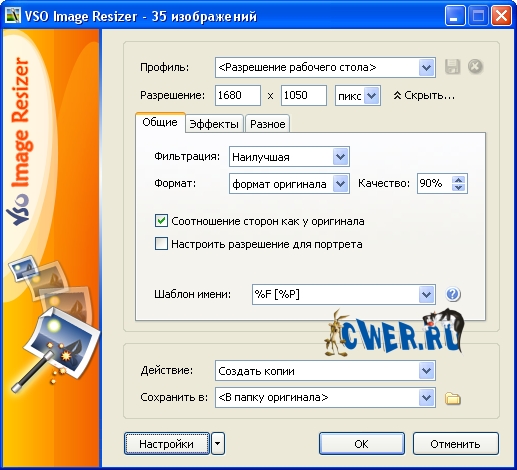Minimize the VSO Image Resizer window

[454, 16]
